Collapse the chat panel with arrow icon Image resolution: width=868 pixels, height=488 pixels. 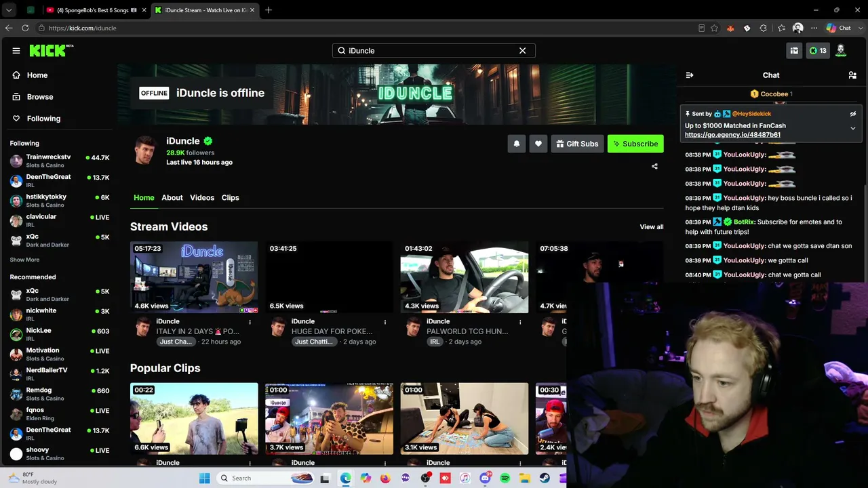pyautogui.click(x=690, y=75)
